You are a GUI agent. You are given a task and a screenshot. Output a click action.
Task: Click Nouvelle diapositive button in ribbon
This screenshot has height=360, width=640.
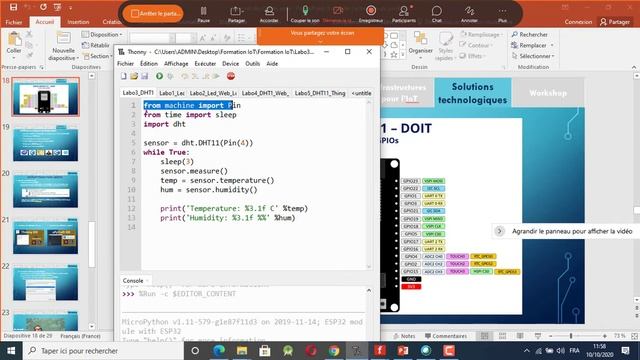pyautogui.click(x=63, y=46)
